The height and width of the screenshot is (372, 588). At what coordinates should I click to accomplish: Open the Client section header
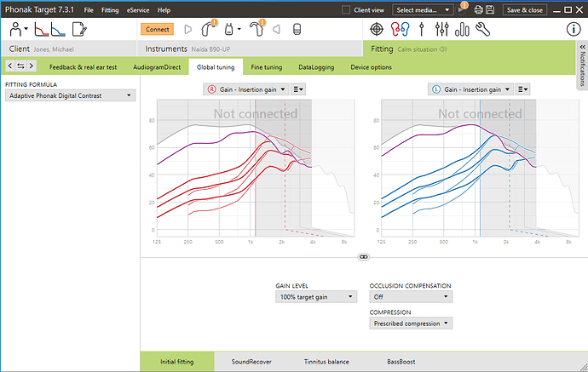click(x=69, y=49)
